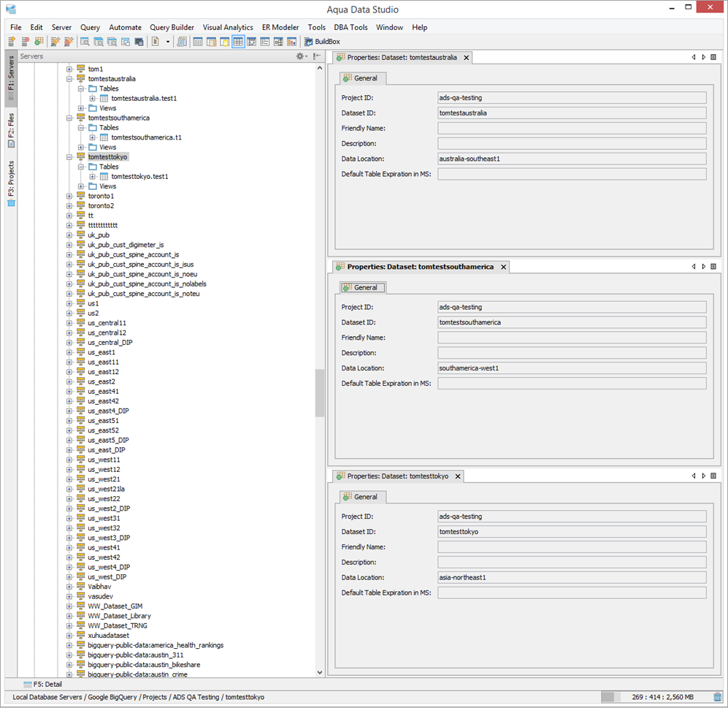Expand Views under tomtesttokyo

click(81, 186)
